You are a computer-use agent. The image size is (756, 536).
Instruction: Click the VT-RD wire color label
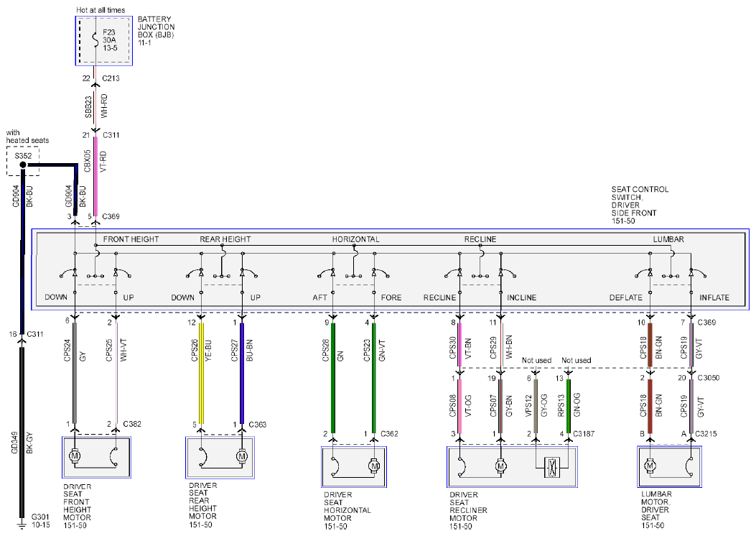(x=103, y=162)
